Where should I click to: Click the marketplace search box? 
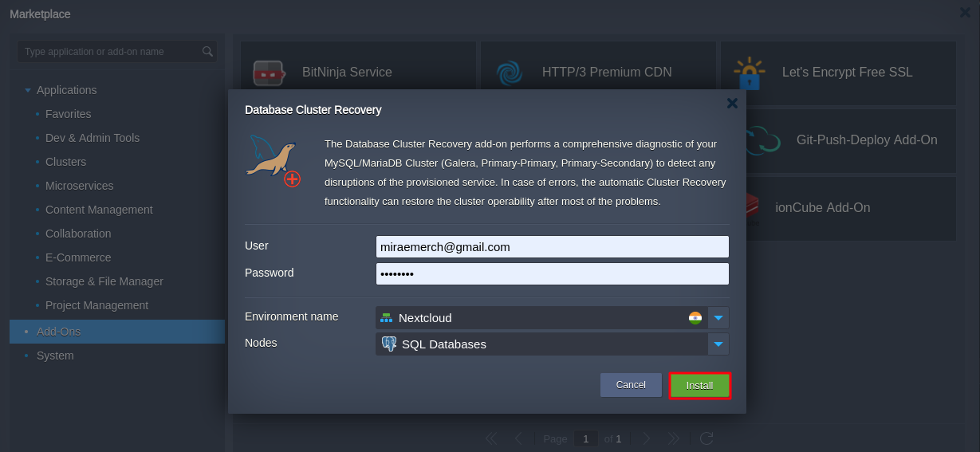pos(117,52)
